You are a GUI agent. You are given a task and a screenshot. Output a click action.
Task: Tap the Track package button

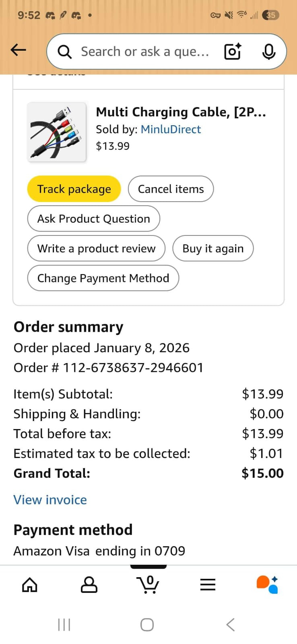(x=74, y=189)
